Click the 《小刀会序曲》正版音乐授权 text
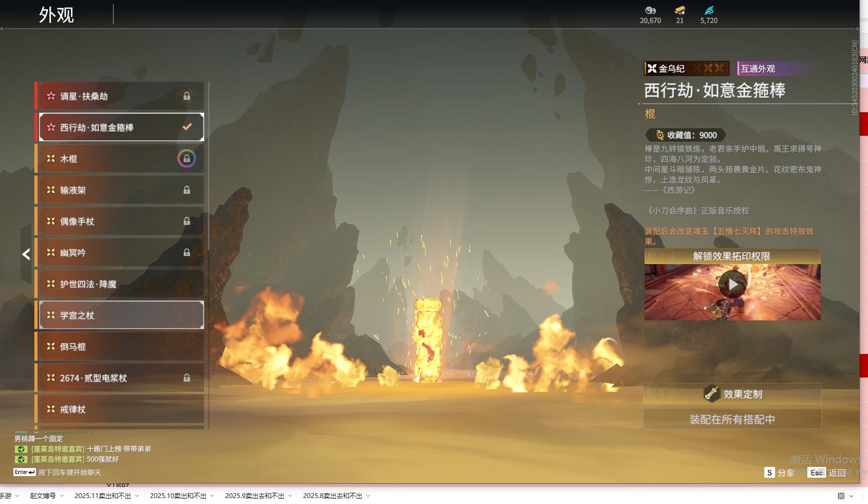 (697, 211)
